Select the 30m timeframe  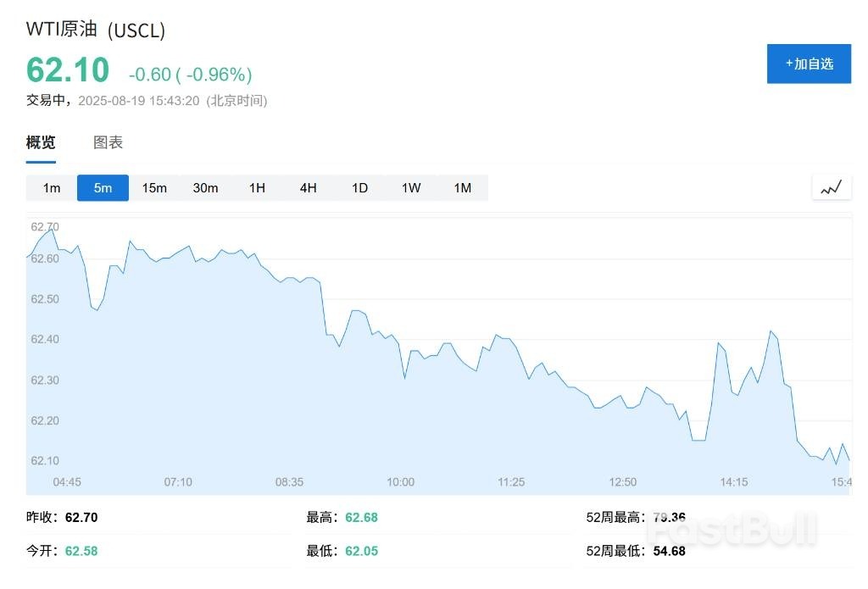click(x=206, y=187)
